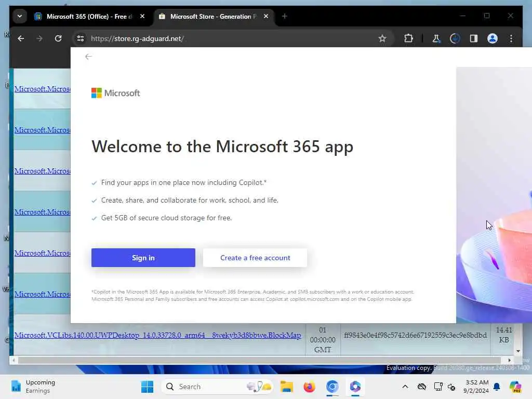Click the Microsoft logo in dialog
Image resolution: width=532 pixels, height=399 pixels.
coord(116,93)
